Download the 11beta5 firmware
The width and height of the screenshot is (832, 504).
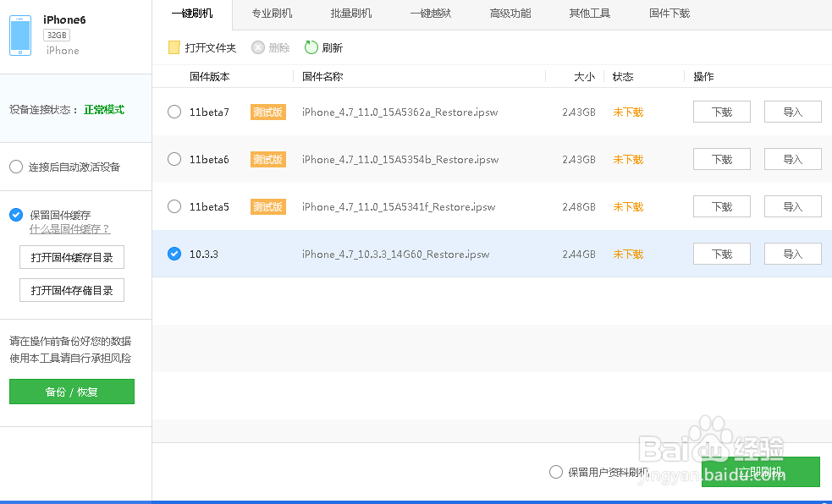click(x=722, y=206)
